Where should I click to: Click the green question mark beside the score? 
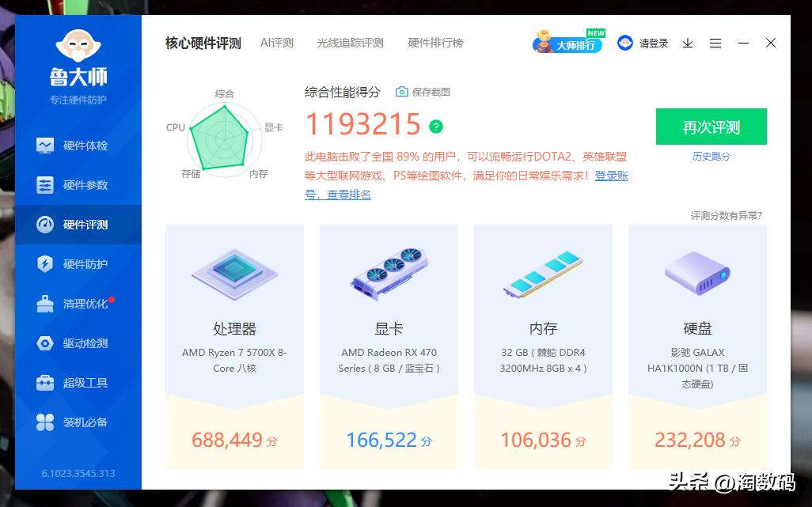435,126
